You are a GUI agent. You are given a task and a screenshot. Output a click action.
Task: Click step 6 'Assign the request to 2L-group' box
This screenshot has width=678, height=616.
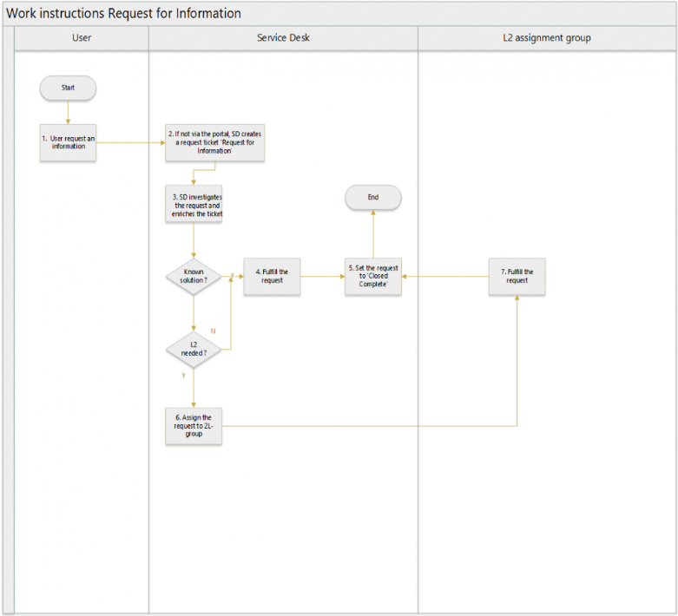pos(194,426)
